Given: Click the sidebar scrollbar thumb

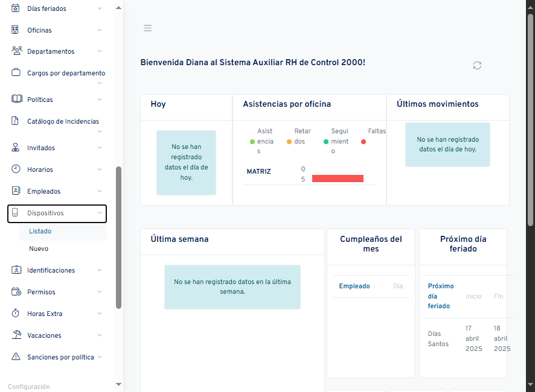Looking at the screenshot, I should [119, 238].
